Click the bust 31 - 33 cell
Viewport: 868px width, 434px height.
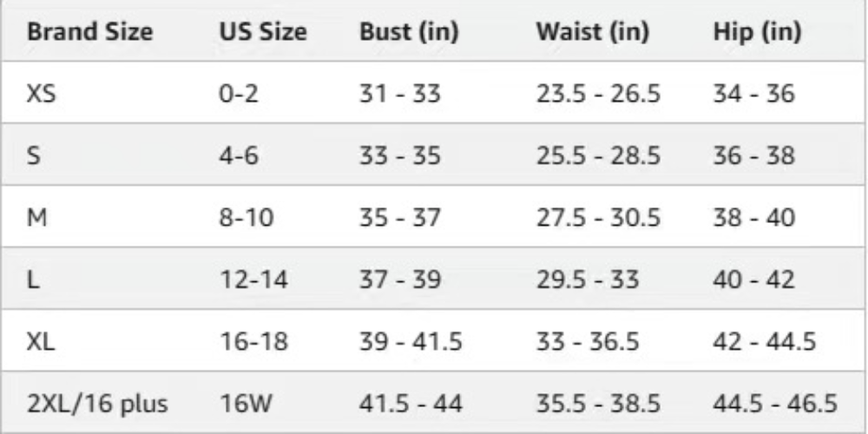[400, 94]
